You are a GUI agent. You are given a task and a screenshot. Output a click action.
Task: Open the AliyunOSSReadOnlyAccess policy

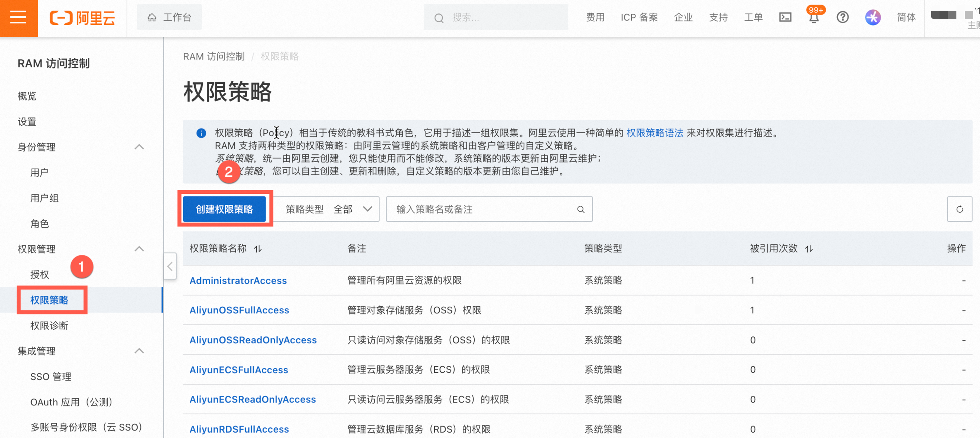(x=253, y=340)
